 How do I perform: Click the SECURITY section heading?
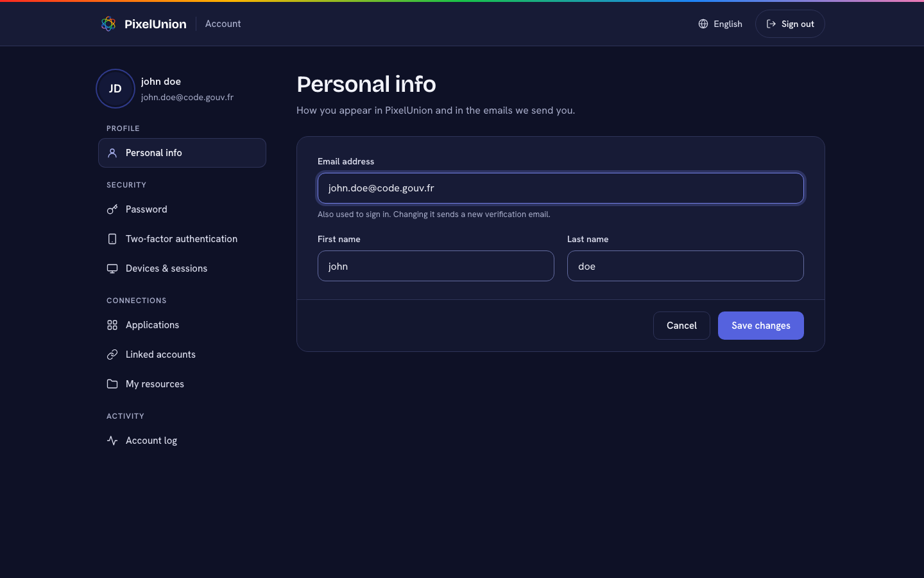[x=126, y=185]
